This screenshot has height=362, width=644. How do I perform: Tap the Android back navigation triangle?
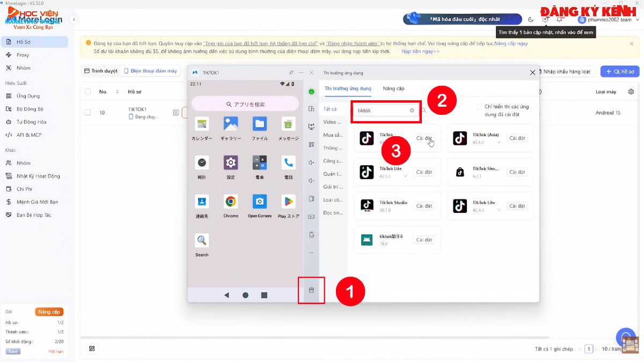(x=226, y=295)
